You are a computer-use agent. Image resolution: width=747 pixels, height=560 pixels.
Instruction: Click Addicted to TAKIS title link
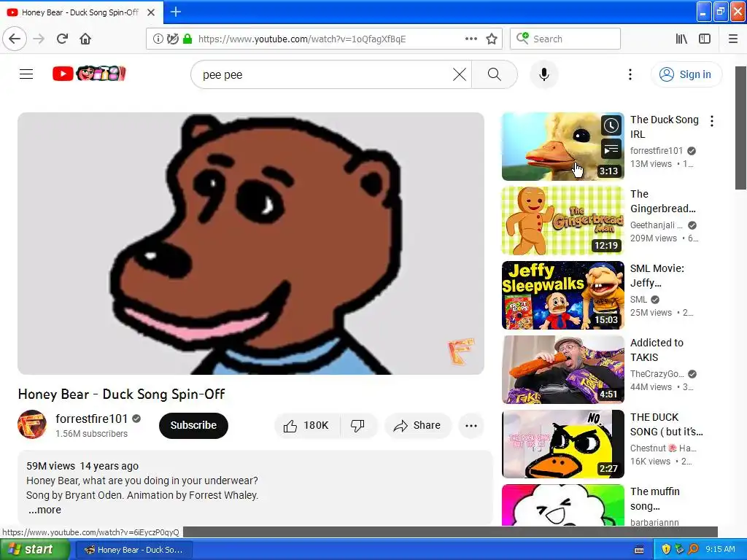pos(657,350)
